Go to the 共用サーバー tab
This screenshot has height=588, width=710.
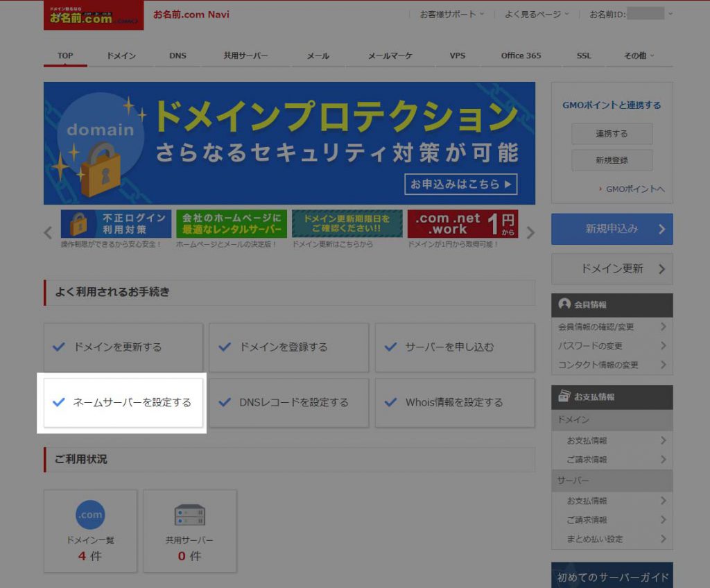click(x=246, y=55)
